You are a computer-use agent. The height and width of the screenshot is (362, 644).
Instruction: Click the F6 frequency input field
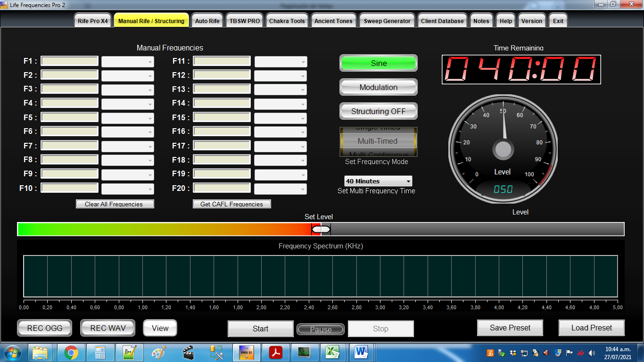(x=70, y=131)
